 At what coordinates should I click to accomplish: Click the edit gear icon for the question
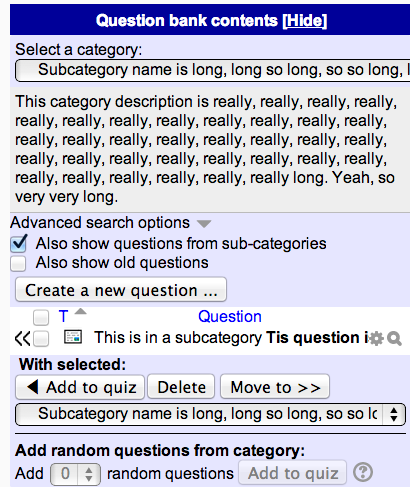(377, 339)
